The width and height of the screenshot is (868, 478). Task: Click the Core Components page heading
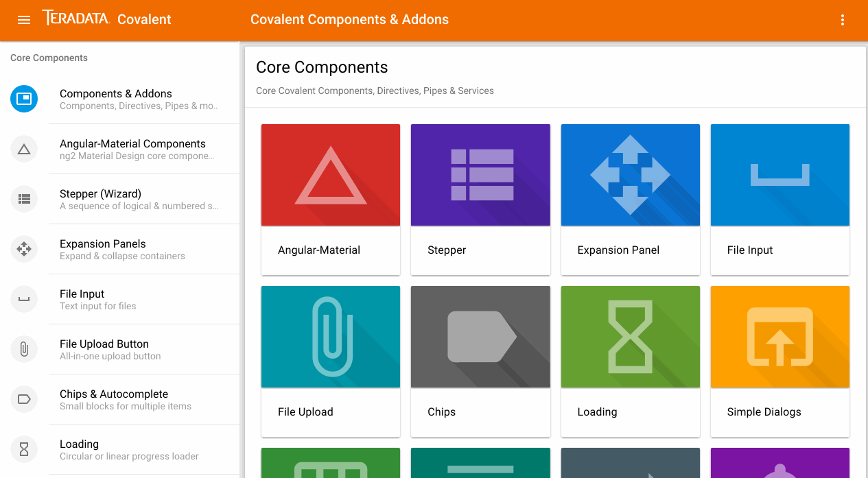pos(322,67)
